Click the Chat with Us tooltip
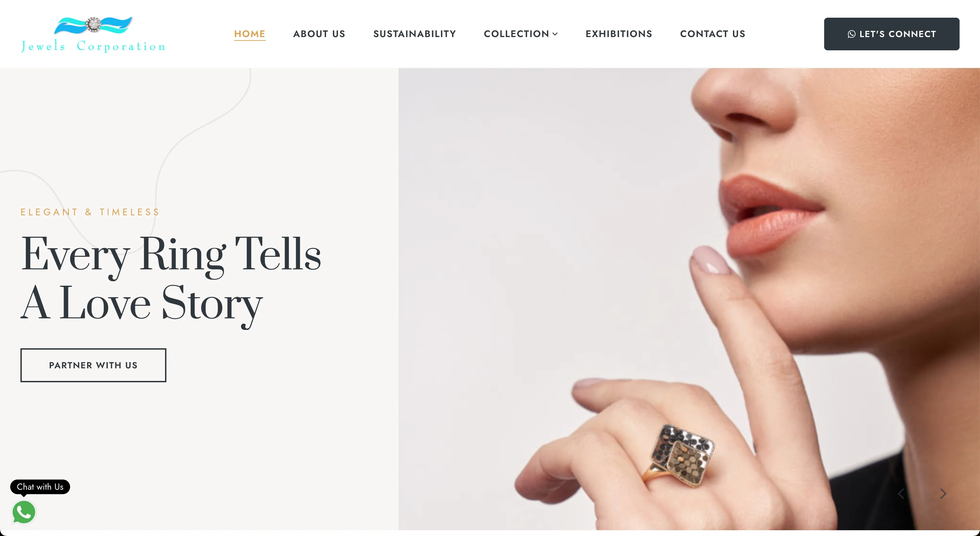 pos(40,487)
